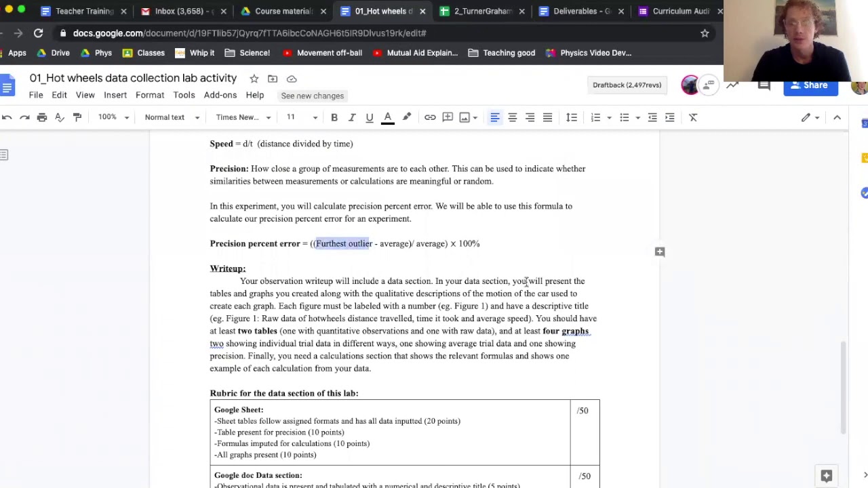
Task: Click the Undo arrow in toolbar
Action: pyautogui.click(x=7, y=117)
